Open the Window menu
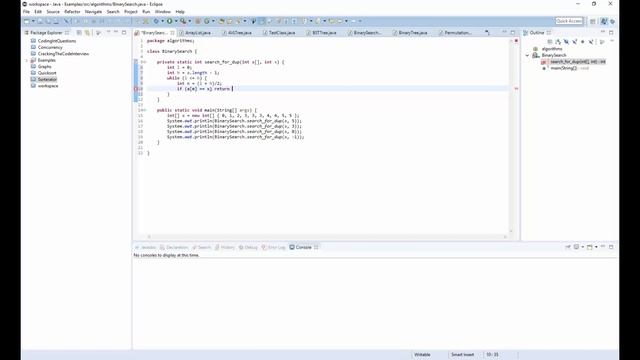Screen dimensions: 640x360 point(163,12)
